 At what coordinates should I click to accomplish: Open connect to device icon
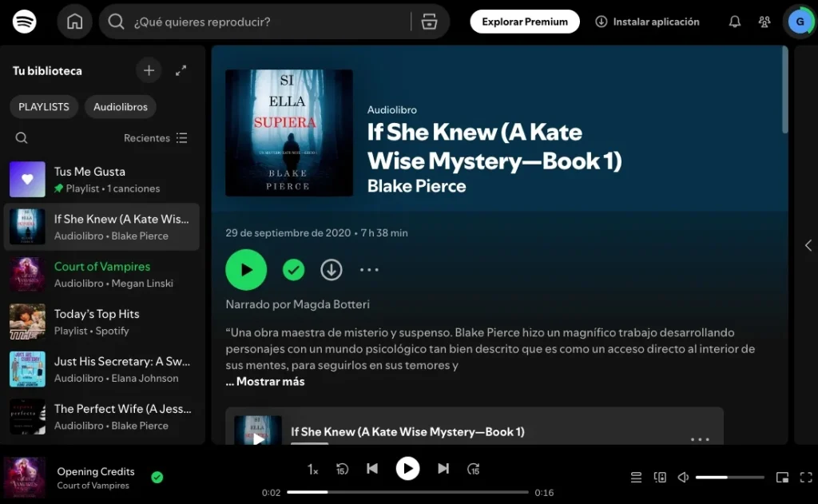click(x=660, y=478)
